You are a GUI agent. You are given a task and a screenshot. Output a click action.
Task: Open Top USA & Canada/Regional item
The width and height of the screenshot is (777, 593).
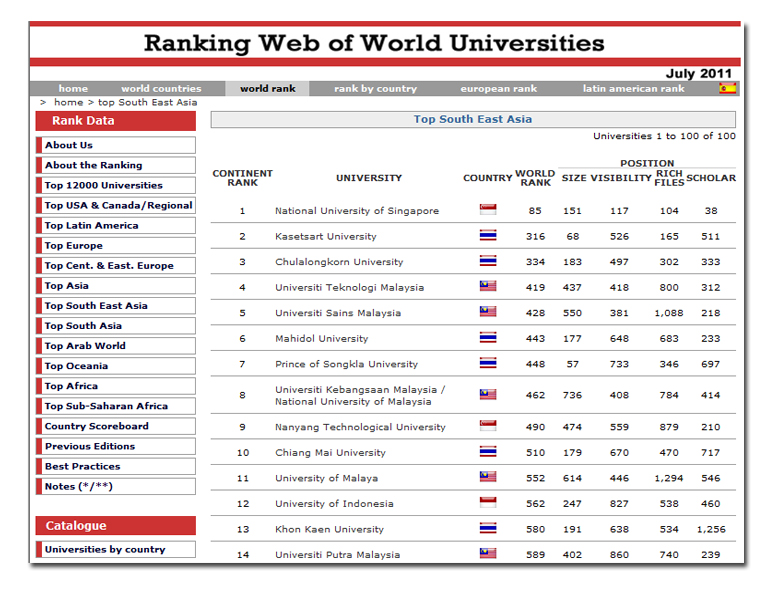[116, 205]
